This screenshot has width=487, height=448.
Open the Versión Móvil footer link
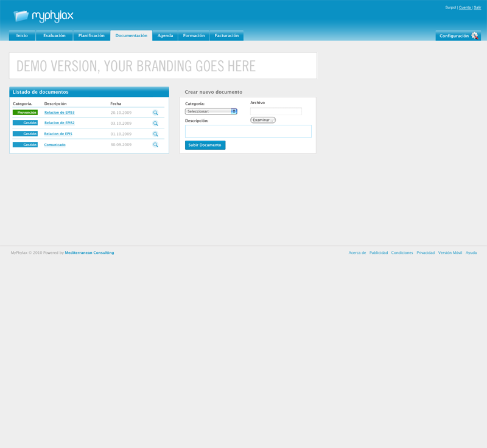(x=450, y=253)
